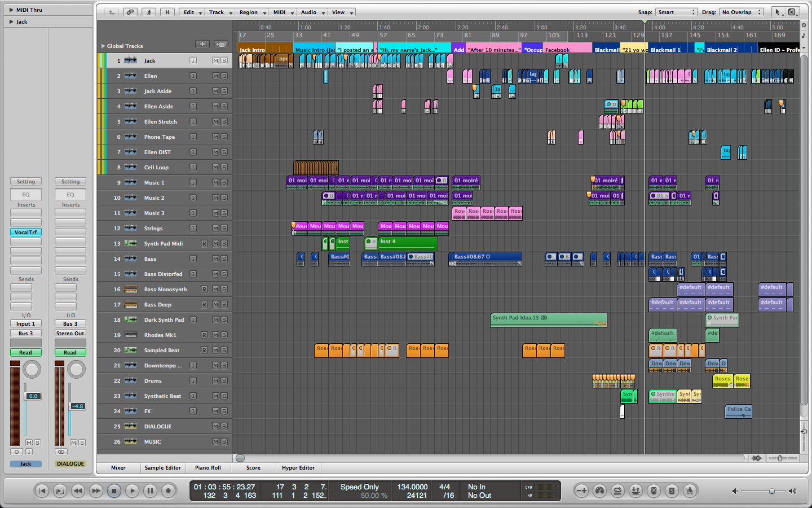Click the add new track plus button
Image resolution: width=812 pixels, height=508 pixels.
[x=202, y=45]
